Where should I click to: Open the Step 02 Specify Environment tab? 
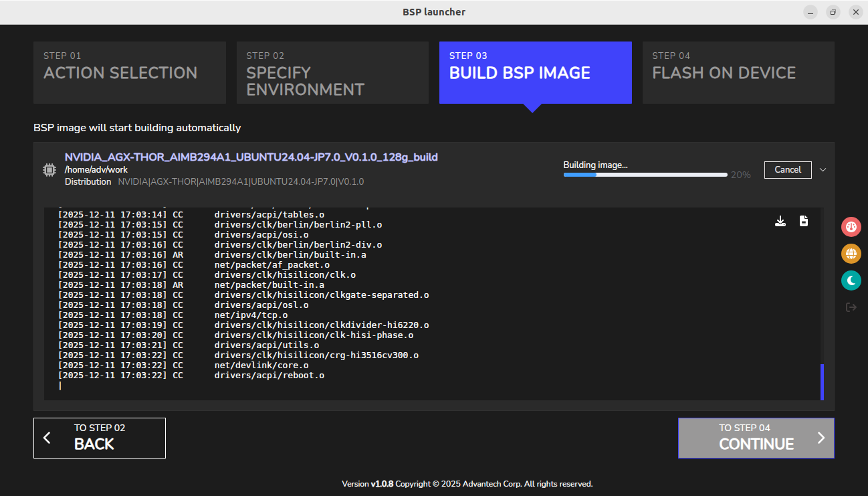click(332, 73)
